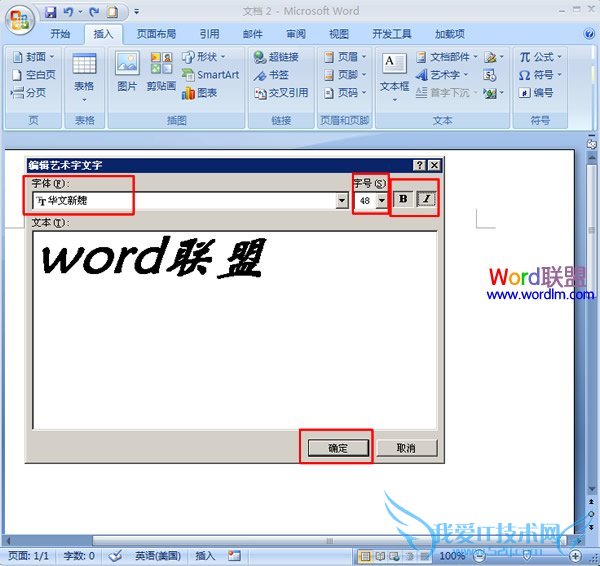
Task: Insert equation (公式)
Action: click(540, 57)
